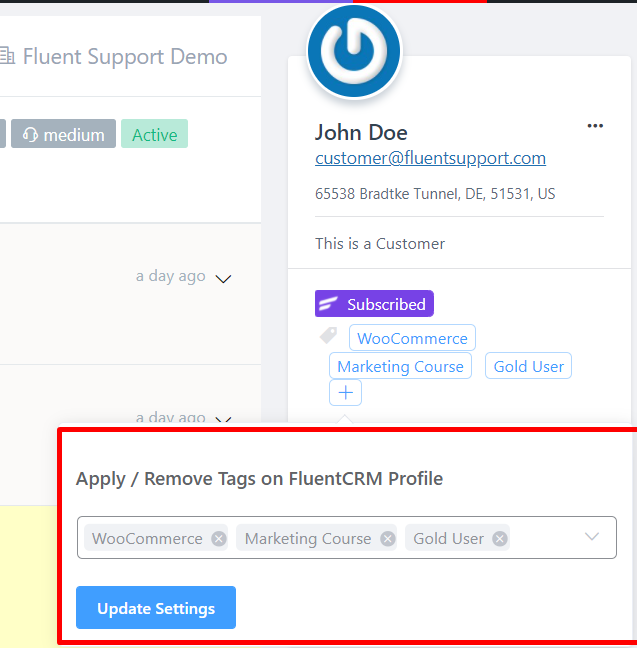Click the Fluent Support Demo title

[125, 56]
